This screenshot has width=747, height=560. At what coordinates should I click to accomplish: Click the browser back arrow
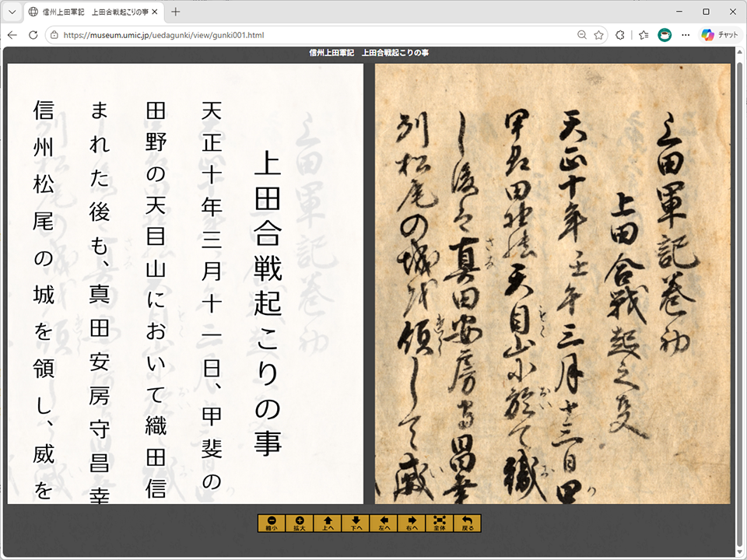click(x=12, y=35)
